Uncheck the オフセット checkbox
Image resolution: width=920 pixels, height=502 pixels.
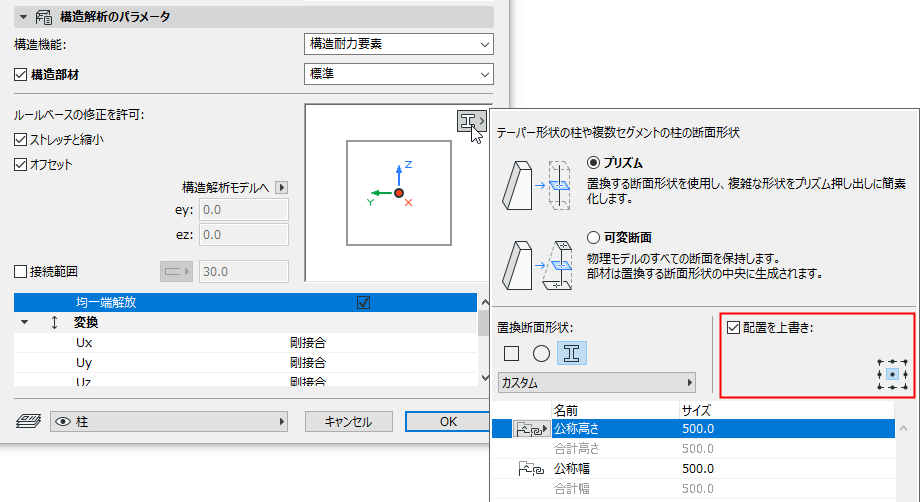(21, 164)
